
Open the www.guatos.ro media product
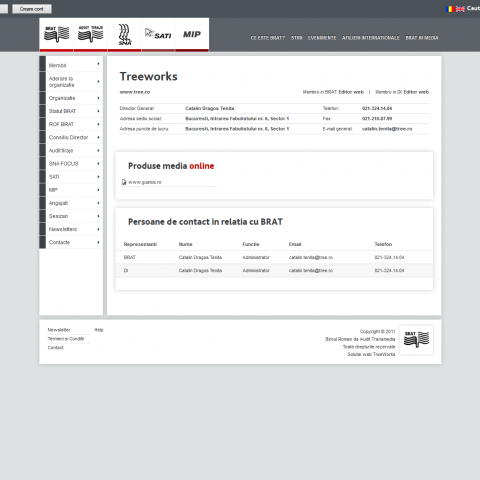(x=145, y=182)
